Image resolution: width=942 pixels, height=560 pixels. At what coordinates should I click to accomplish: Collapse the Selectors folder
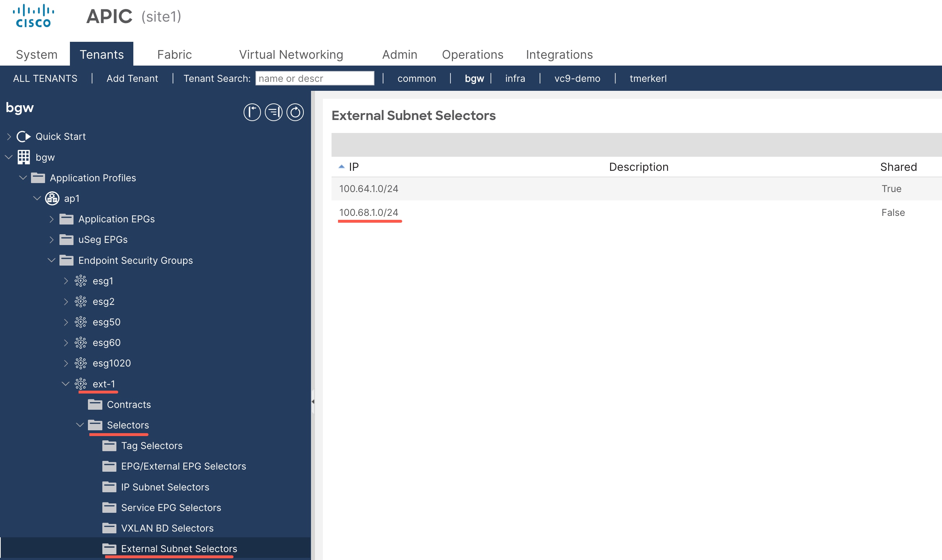tap(80, 425)
